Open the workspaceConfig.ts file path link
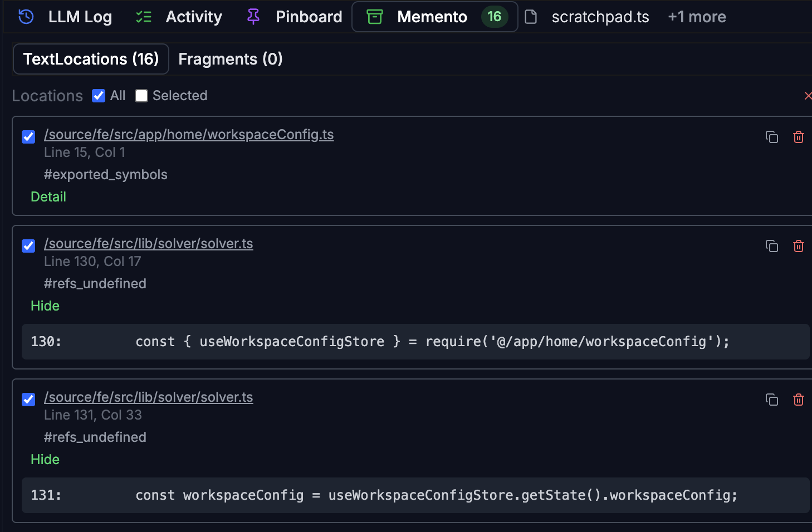The width and height of the screenshot is (812, 532). click(x=189, y=135)
